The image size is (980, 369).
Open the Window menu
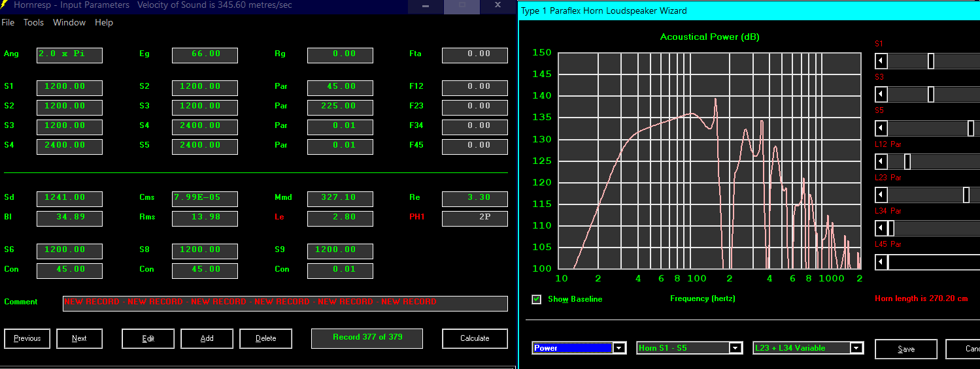(x=69, y=22)
